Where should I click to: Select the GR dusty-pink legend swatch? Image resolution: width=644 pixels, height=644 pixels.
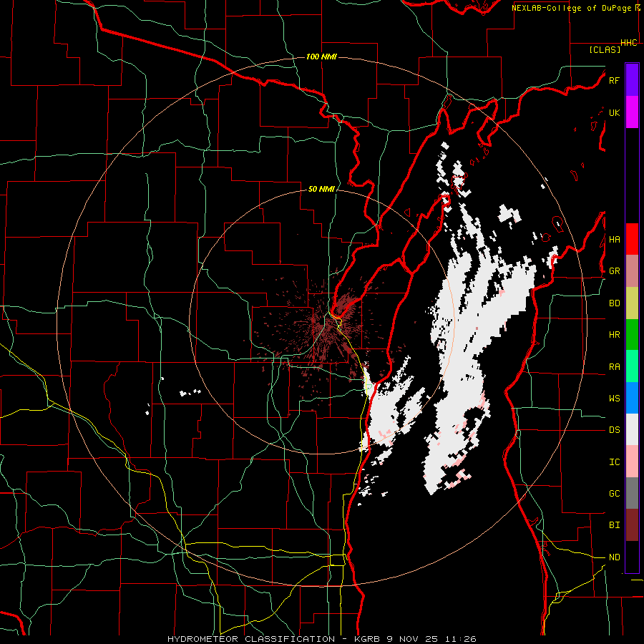click(x=632, y=271)
